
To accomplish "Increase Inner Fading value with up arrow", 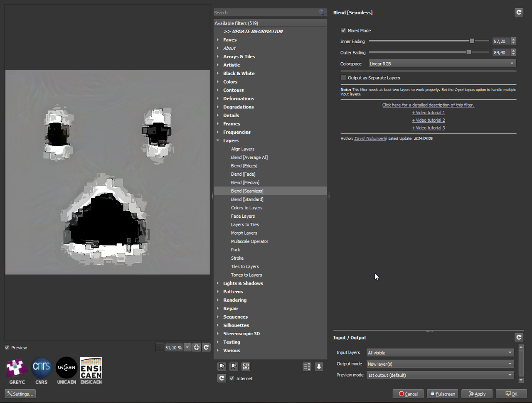I will (x=514, y=39).
